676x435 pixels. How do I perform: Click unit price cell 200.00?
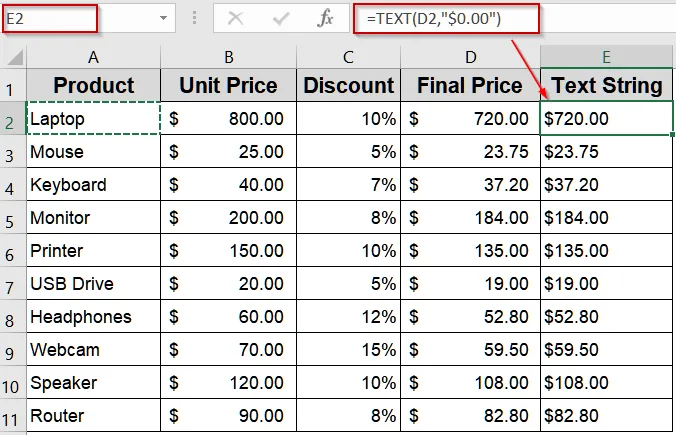[x=228, y=217]
